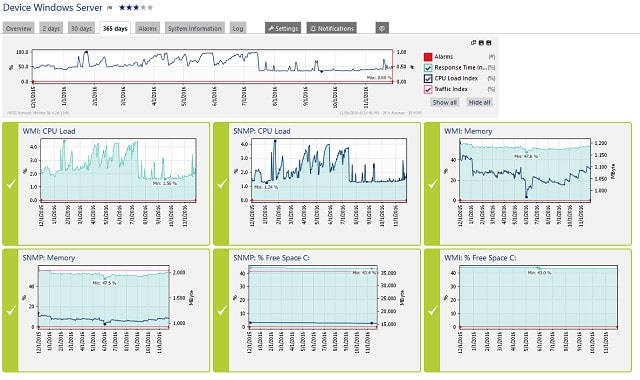This screenshot has width=640, height=380.
Task: Switch to the 2 days tab
Action: (51, 28)
